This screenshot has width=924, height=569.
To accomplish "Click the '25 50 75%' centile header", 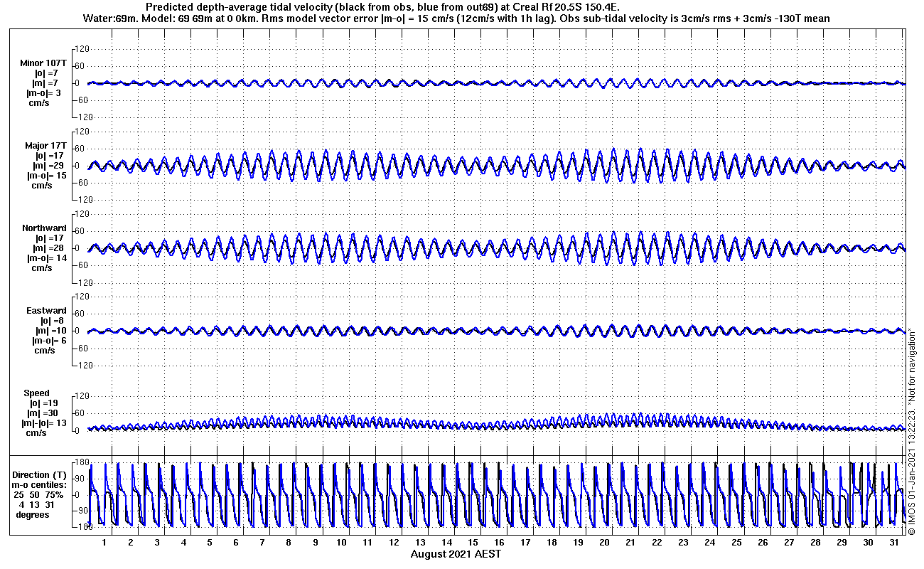I will point(39,494).
